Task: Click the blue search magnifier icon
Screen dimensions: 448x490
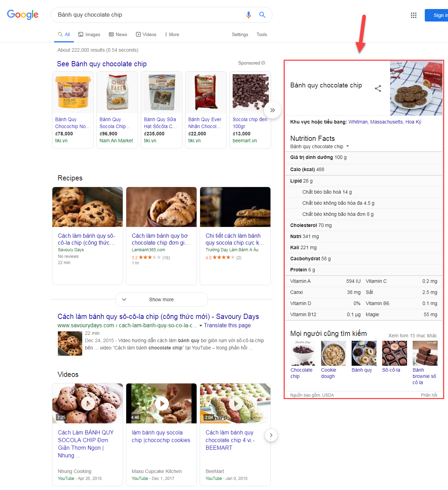Action: [x=262, y=15]
